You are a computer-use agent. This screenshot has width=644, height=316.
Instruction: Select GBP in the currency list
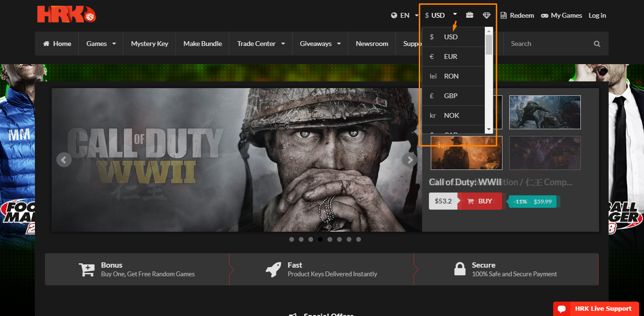pos(450,96)
